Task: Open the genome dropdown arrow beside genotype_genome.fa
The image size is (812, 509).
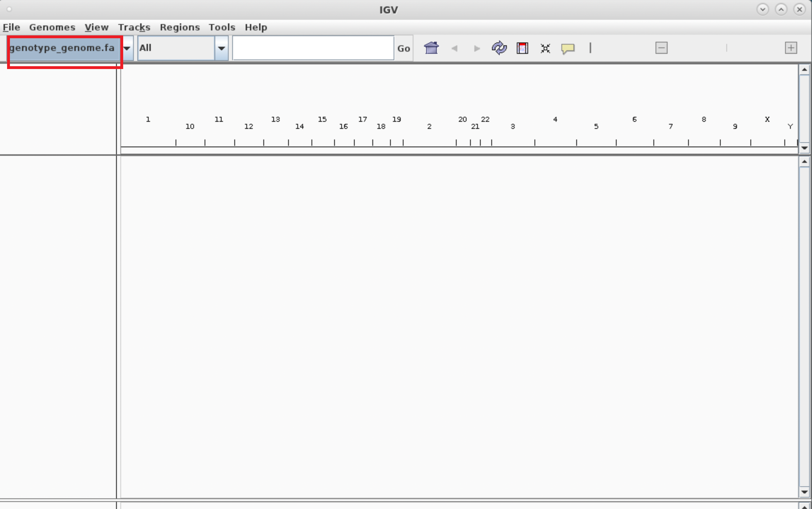Action: click(127, 48)
